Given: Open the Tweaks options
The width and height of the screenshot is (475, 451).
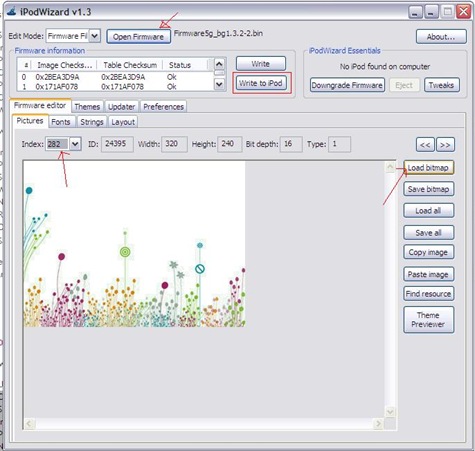Looking at the screenshot, I should point(441,85).
